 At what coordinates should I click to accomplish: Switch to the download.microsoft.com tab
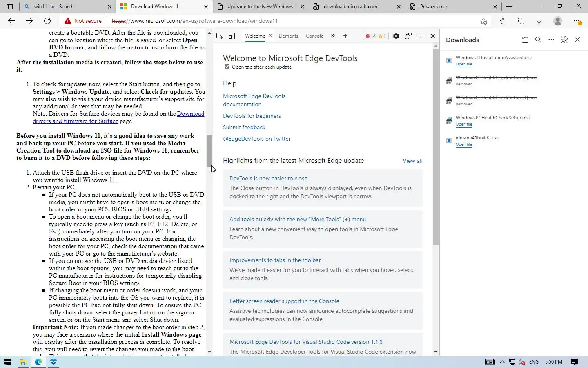[x=357, y=7]
